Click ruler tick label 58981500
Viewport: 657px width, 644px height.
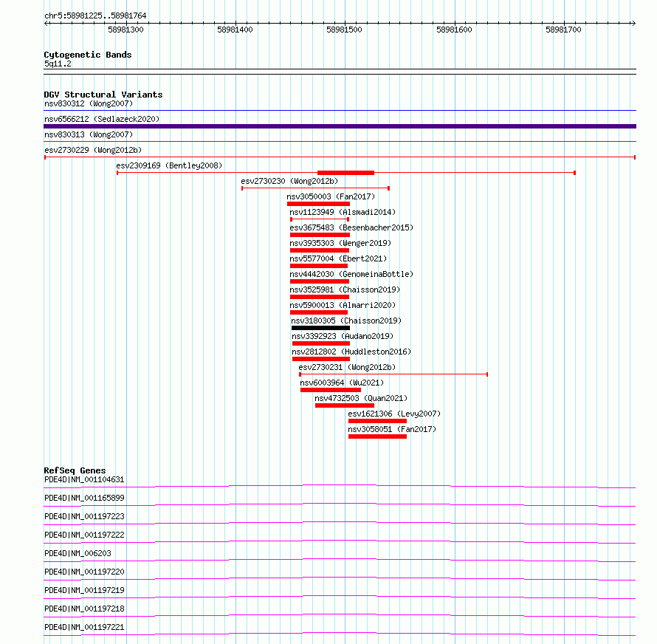point(345,30)
